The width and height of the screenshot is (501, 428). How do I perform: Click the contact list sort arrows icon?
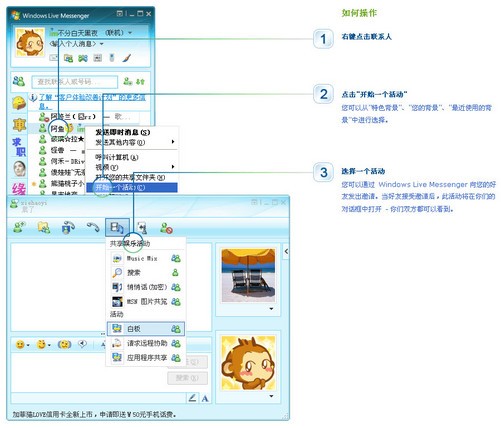pos(140,81)
